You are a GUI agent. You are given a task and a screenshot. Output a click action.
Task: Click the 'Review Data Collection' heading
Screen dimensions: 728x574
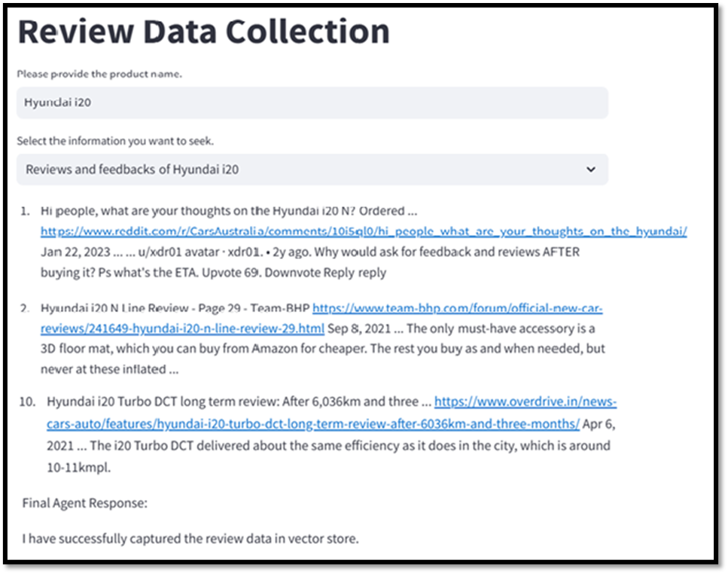click(204, 31)
